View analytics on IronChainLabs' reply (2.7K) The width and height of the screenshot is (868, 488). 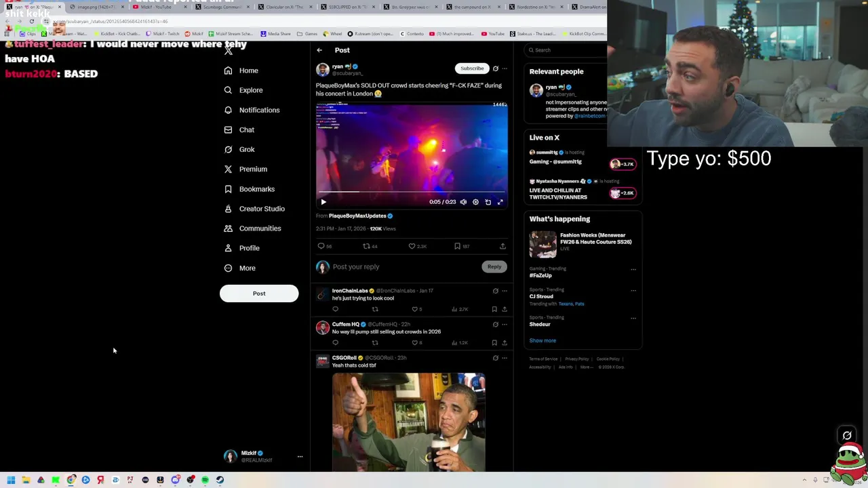point(460,310)
